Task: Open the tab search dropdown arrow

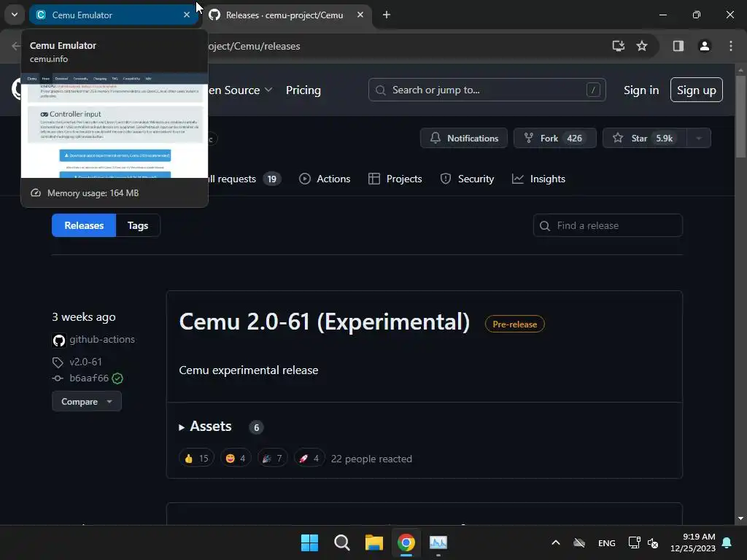Action: 15,15
